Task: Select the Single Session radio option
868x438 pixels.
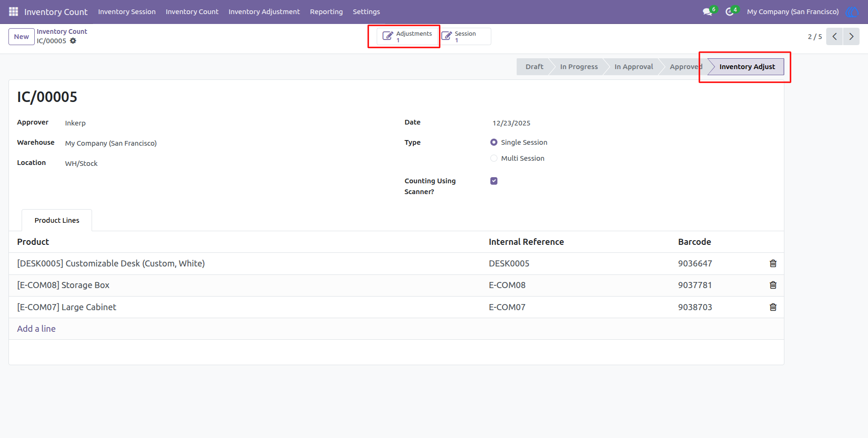Action: tap(494, 142)
